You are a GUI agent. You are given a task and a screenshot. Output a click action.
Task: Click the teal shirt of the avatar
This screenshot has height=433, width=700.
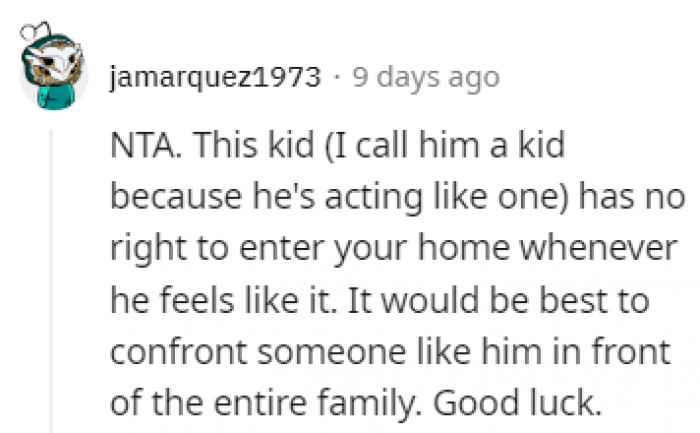click(54, 96)
